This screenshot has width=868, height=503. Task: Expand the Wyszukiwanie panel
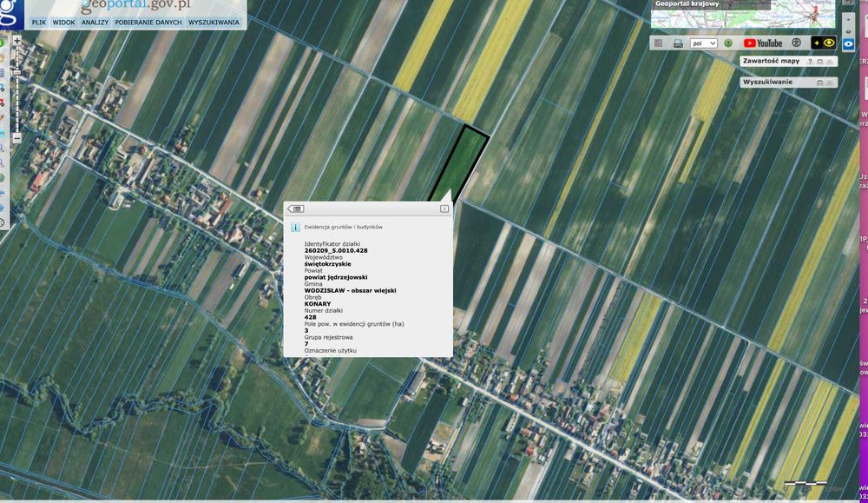(x=820, y=83)
